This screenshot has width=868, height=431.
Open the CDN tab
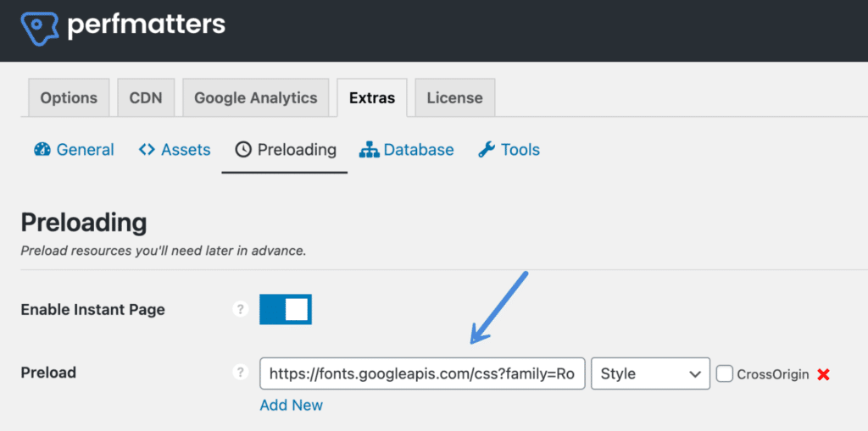(146, 97)
